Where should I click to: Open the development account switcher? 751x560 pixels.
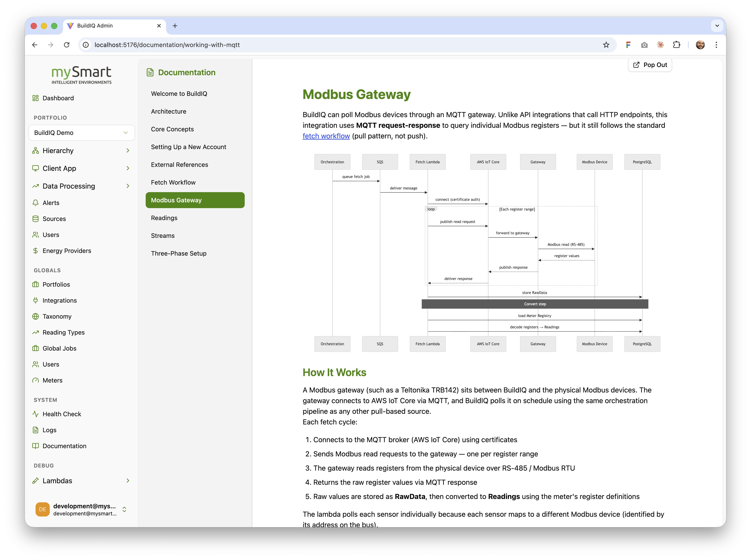coord(81,509)
